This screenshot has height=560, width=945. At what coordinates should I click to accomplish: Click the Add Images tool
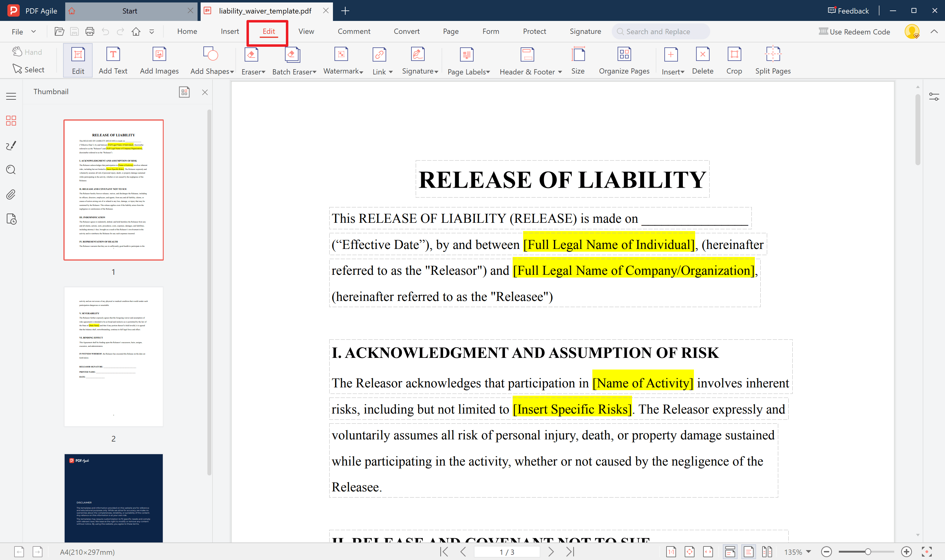[159, 60]
